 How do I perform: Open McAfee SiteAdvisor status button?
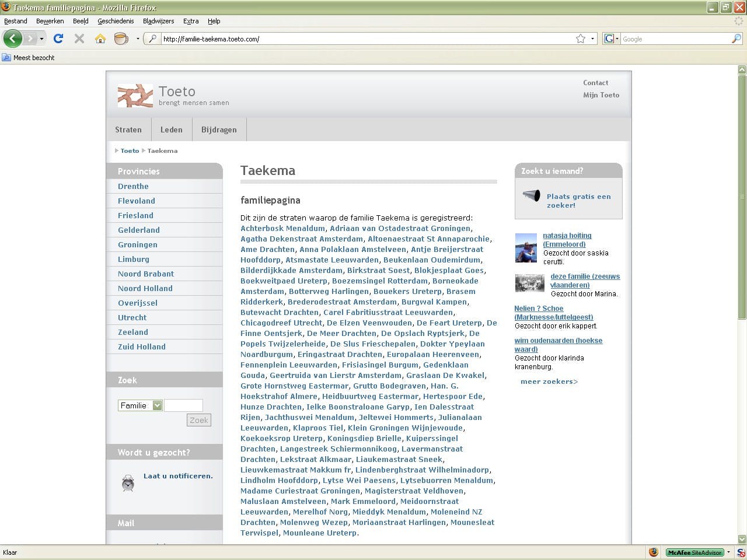(x=694, y=552)
